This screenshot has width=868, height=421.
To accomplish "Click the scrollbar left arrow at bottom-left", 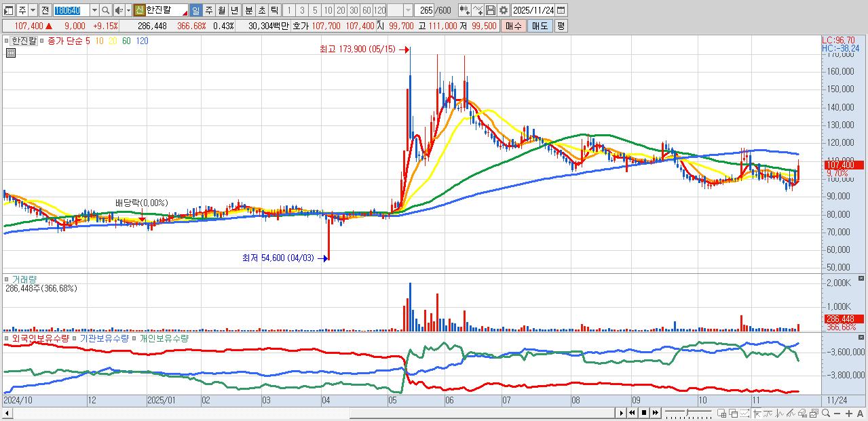I will click(7, 413).
